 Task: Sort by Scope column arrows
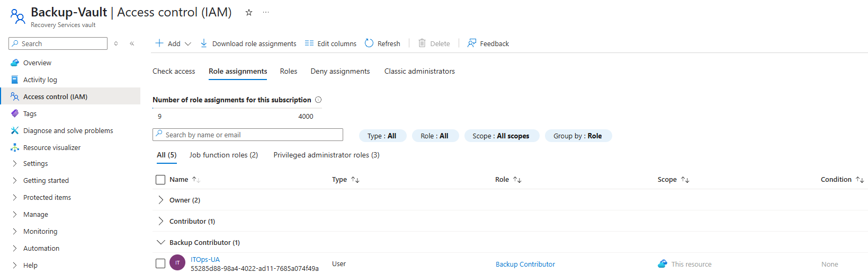click(x=685, y=180)
